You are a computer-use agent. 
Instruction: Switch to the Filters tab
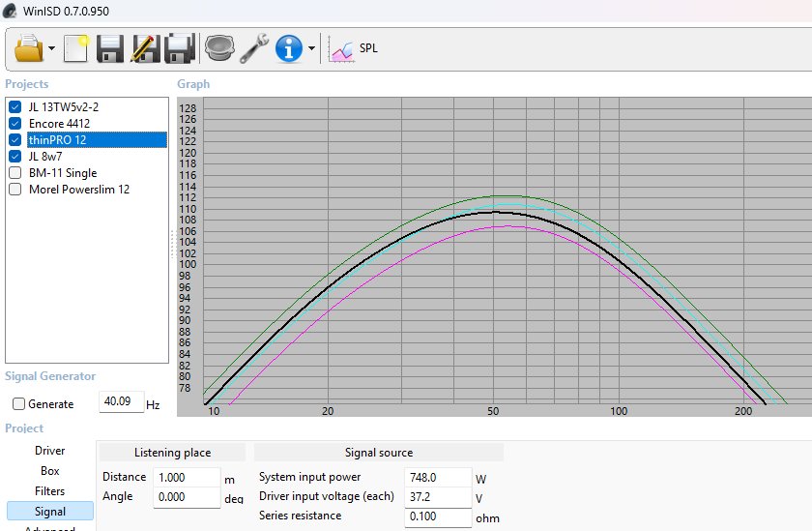(x=49, y=490)
